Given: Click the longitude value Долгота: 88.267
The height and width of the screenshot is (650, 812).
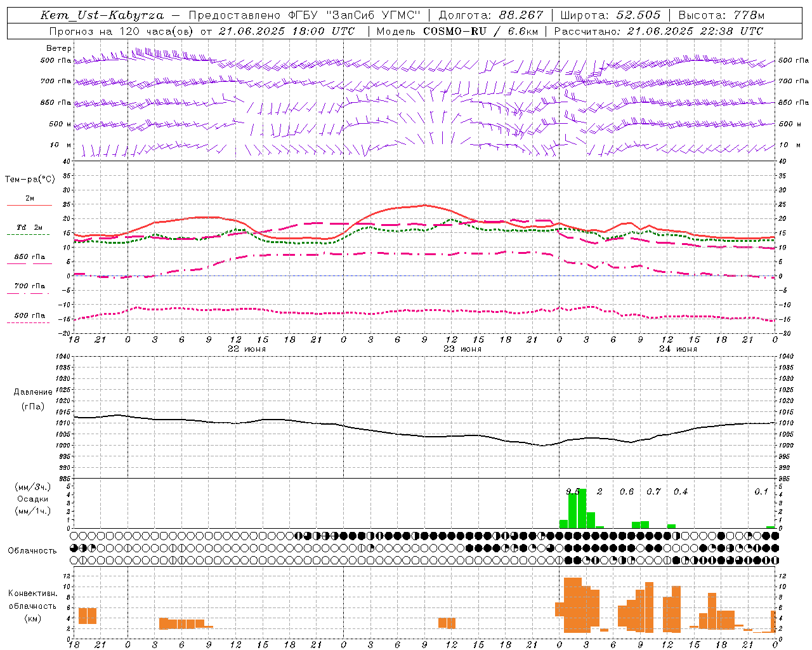Looking at the screenshot, I should click(490, 15).
